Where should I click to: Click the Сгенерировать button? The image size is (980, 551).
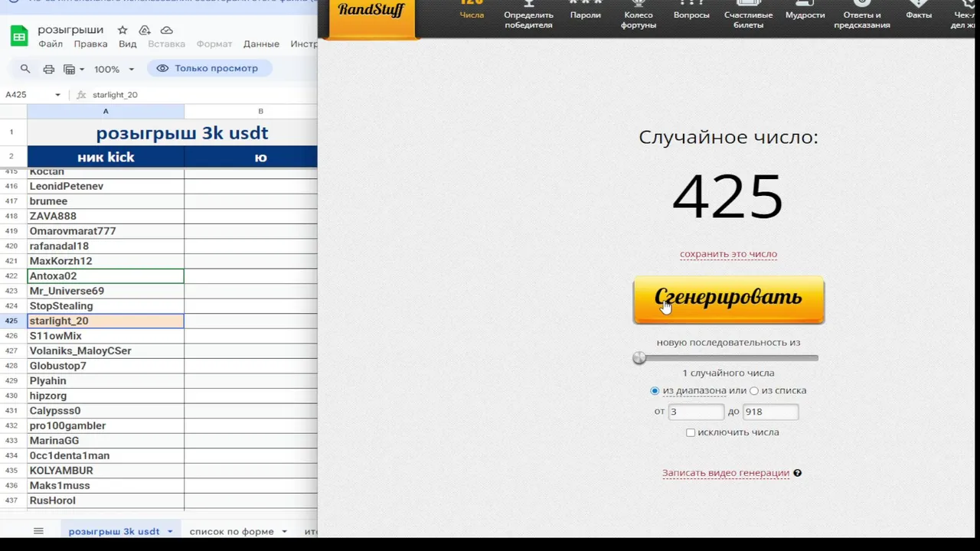tap(729, 299)
